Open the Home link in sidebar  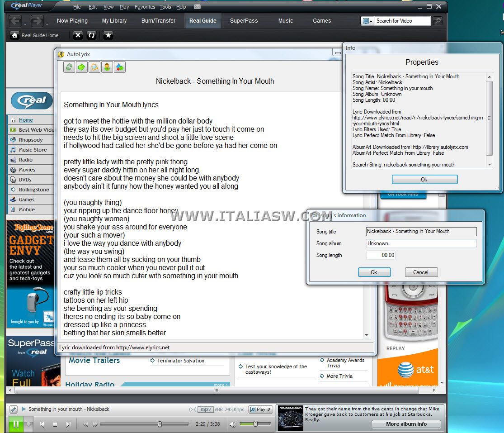(26, 120)
